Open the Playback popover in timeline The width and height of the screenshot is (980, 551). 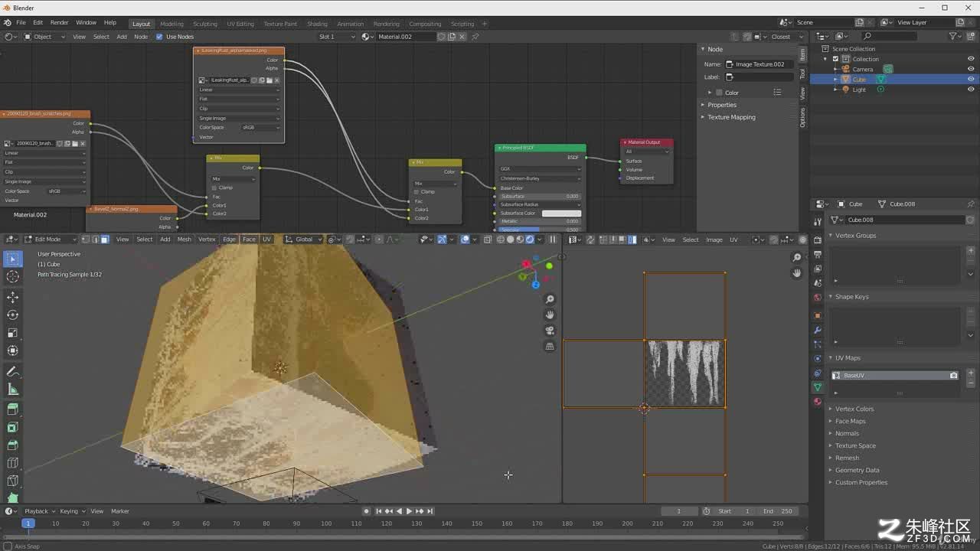39,511
